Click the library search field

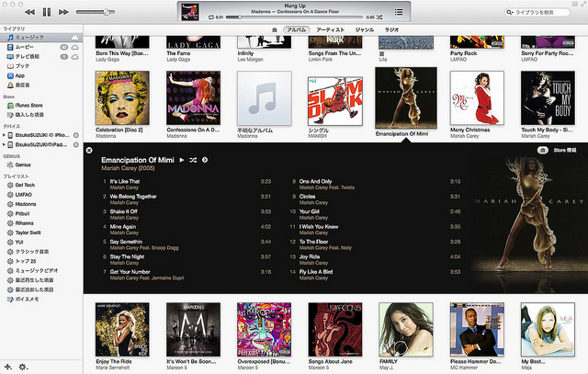537,12
